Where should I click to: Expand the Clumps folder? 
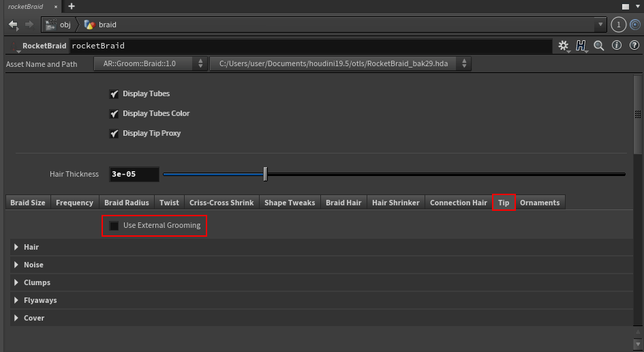point(16,282)
